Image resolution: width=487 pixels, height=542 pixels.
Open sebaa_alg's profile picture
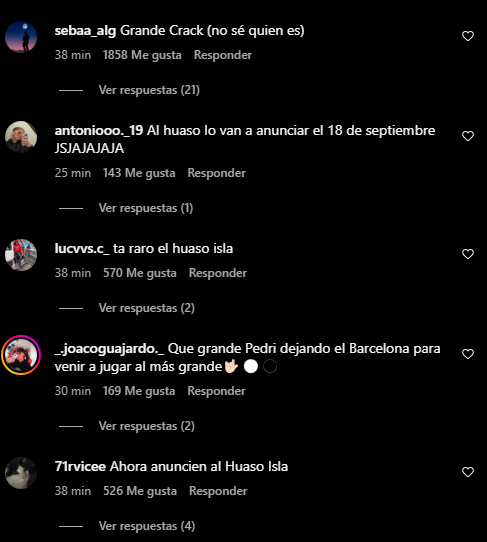point(21,37)
